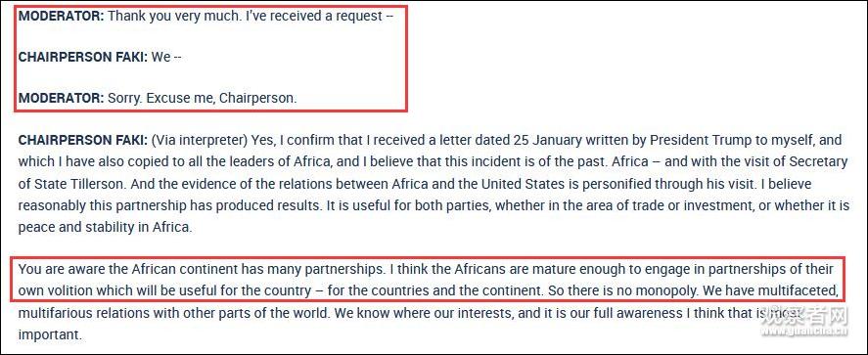Click the date '25 January'
Image resolution: width=868 pixels, height=355 pixels.
[x=542, y=140]
